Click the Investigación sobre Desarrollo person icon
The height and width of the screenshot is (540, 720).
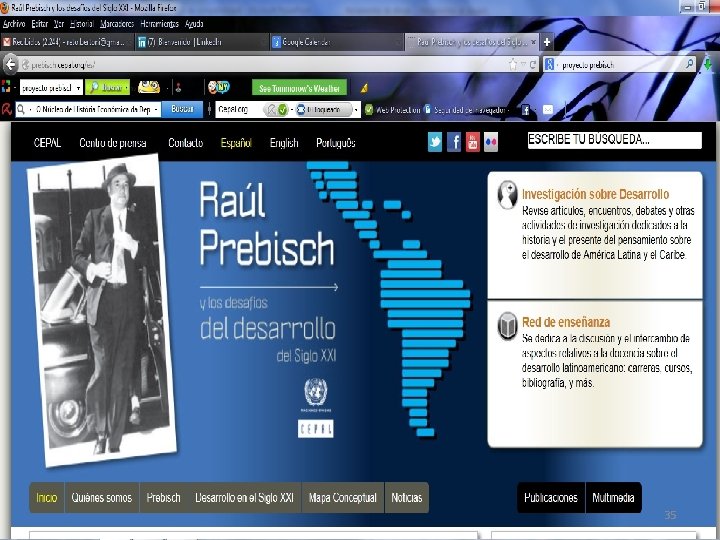(x=507, y=195)
